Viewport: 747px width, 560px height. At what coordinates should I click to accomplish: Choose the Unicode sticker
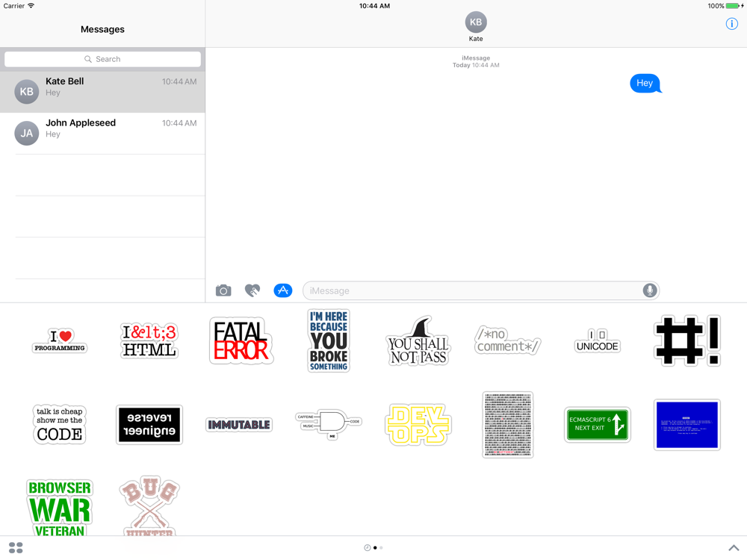pos(598,340)
